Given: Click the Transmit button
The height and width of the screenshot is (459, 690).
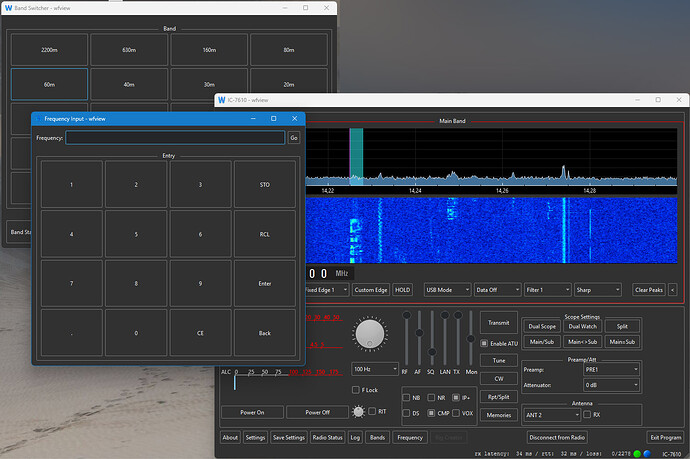Looking at the screenshot, I should (499, 323).
